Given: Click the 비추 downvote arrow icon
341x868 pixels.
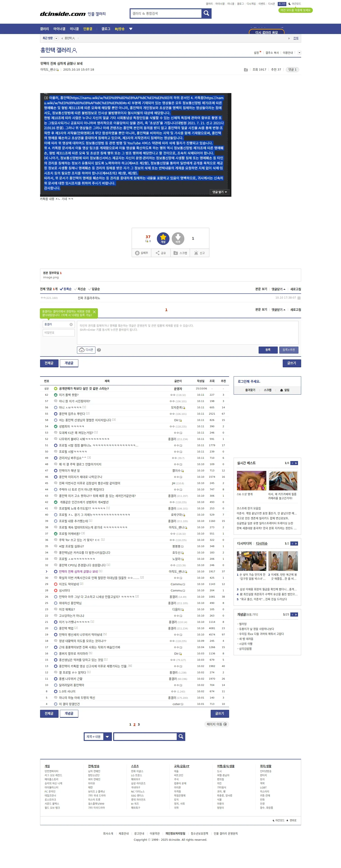Looking at the screenshot, I should [x=178, y=238].
